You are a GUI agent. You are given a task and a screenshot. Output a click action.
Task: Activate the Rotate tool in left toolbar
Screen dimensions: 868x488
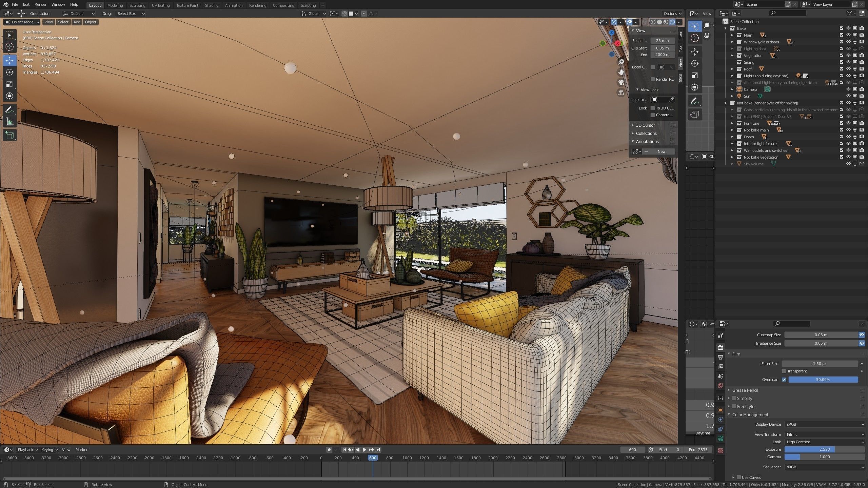pos(9,72)
